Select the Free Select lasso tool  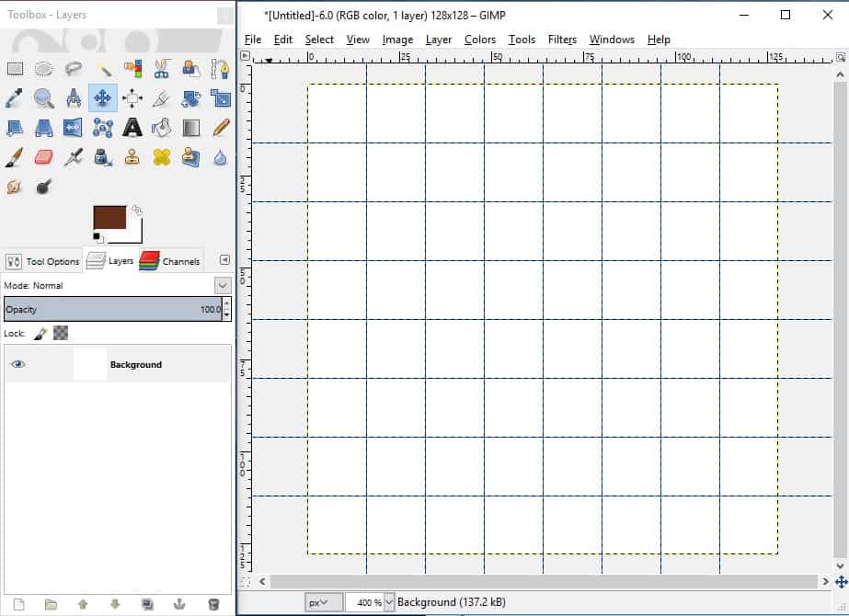pos(73,68)
